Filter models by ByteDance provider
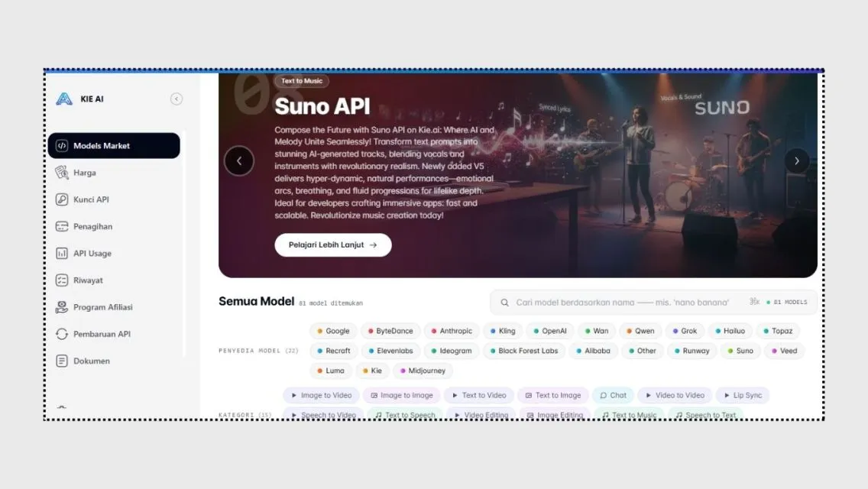This screenshot has height=489, width=868. coord(390,331)
